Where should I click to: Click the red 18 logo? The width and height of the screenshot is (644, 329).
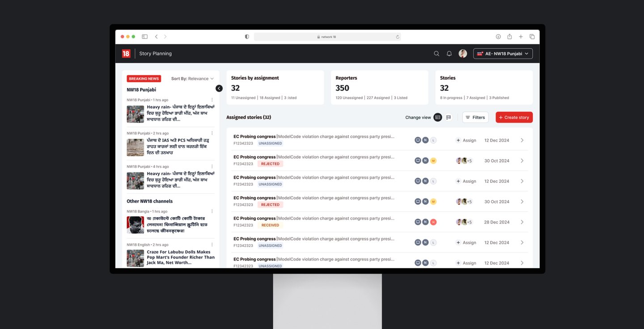pos(126,54)
